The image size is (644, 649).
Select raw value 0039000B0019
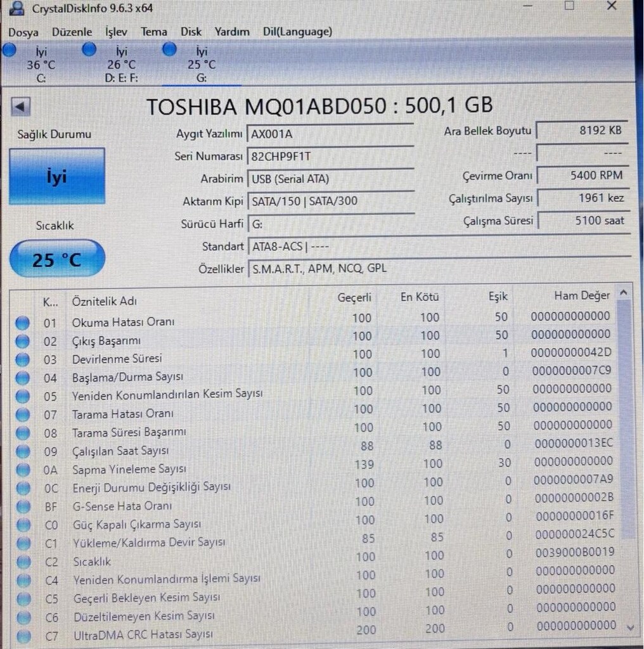click(575, 552)
